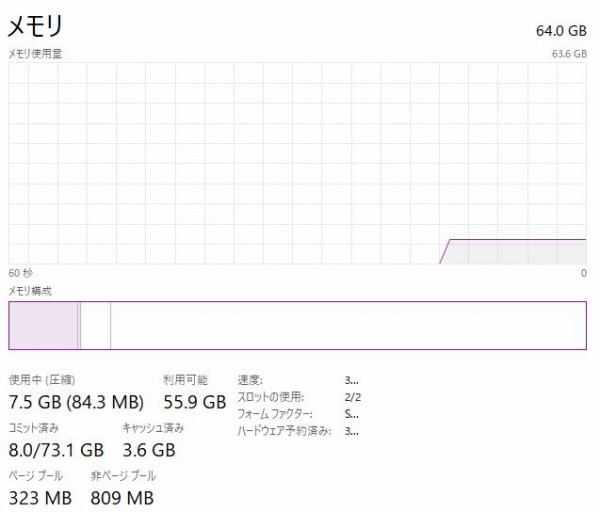The width and height of the screenshot is (600, 512).
Task: Click the メモリ heading title
Action: pos(35,25)
